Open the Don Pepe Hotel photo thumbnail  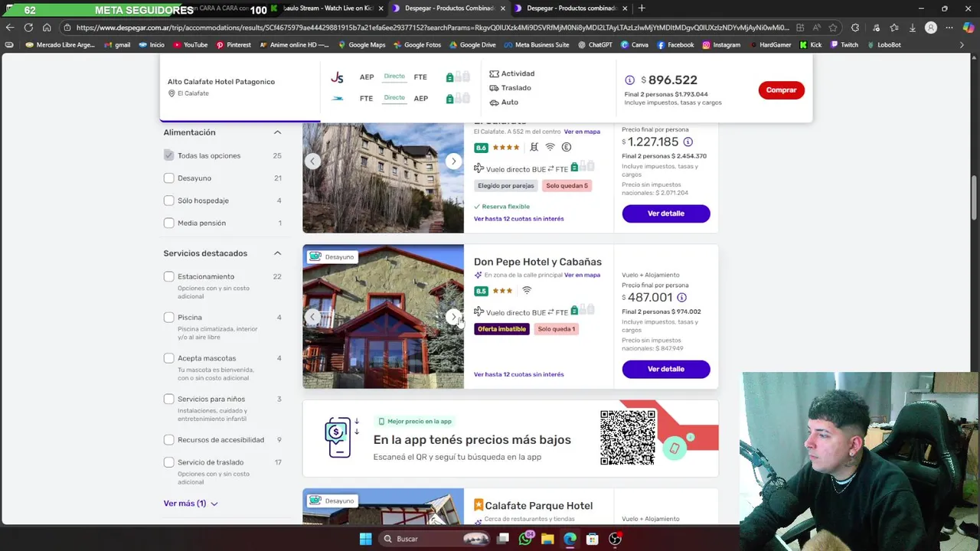[383, 317]
